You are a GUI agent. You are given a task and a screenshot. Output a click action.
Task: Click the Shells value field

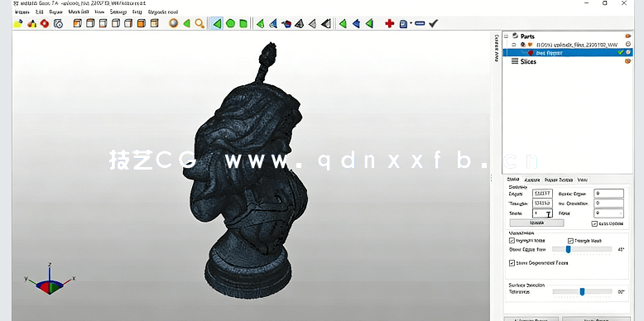(542, 213)
